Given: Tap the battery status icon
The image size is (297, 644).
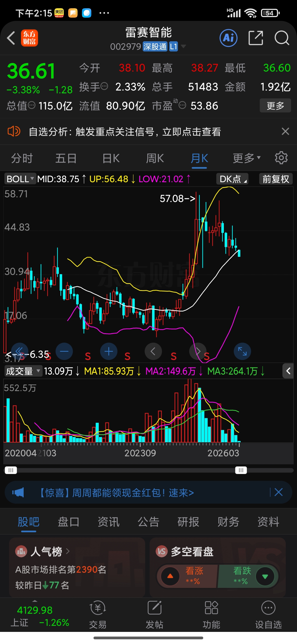Looking at the screenshot, I should click(x=270, y=13).
